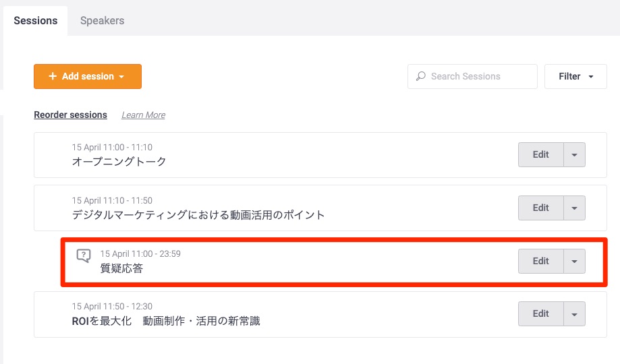Open the Add session dropdown
Image resolution: width=620 pixels, height=364 pixels.
[x=121, y=77]
